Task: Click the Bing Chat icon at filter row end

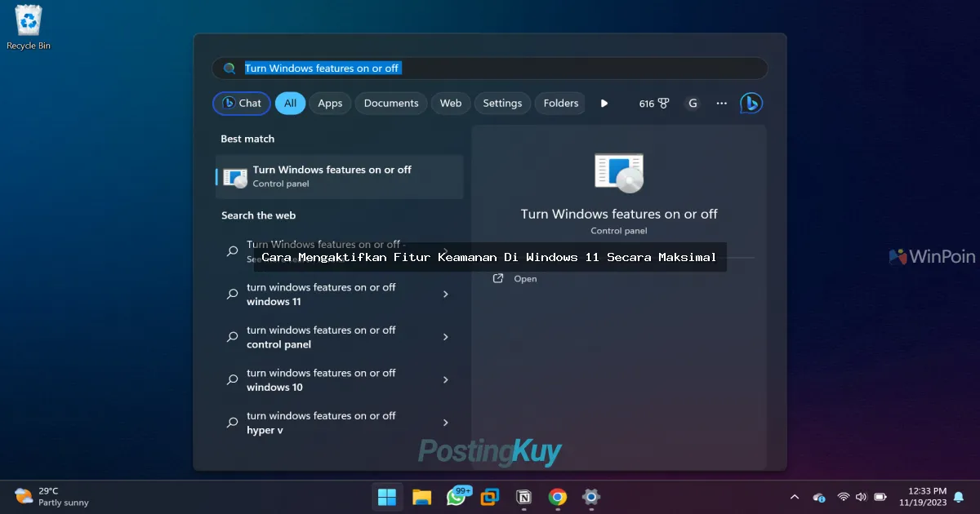Action: (x=751, y=103)
